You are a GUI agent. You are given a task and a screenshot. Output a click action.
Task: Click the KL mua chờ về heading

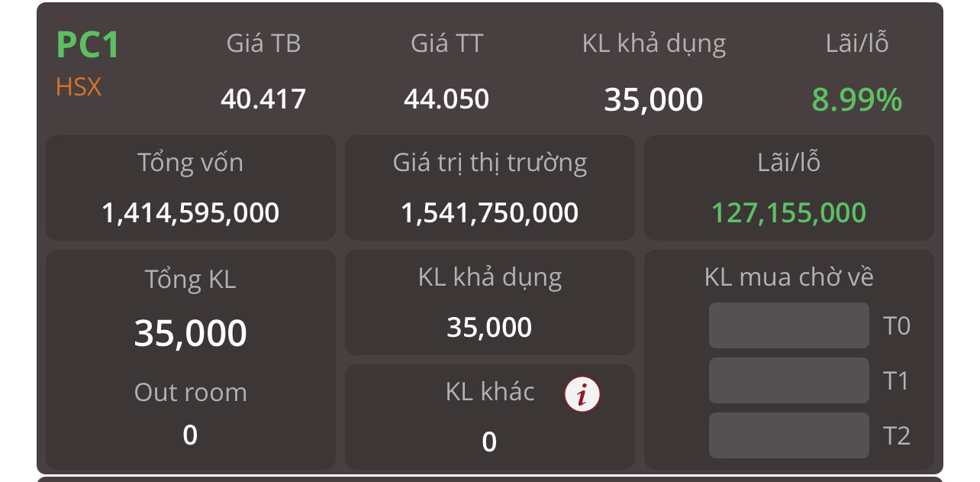coord(788,277)
